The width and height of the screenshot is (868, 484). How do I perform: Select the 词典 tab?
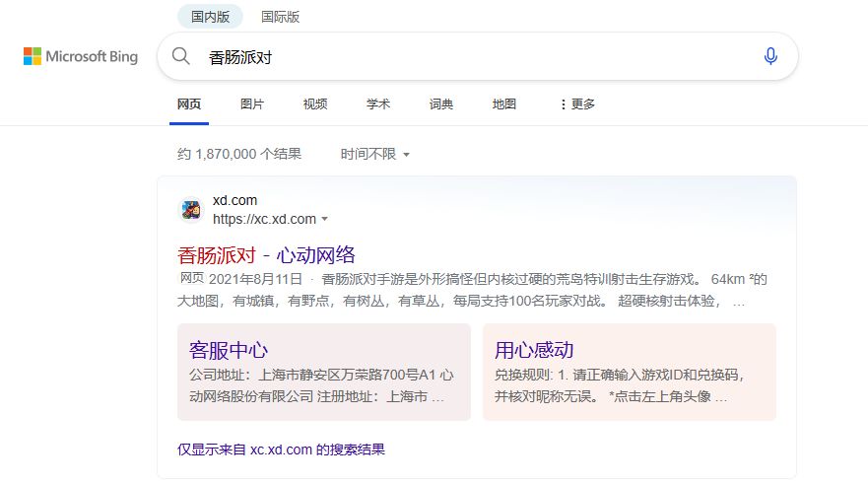click(441, 104)
